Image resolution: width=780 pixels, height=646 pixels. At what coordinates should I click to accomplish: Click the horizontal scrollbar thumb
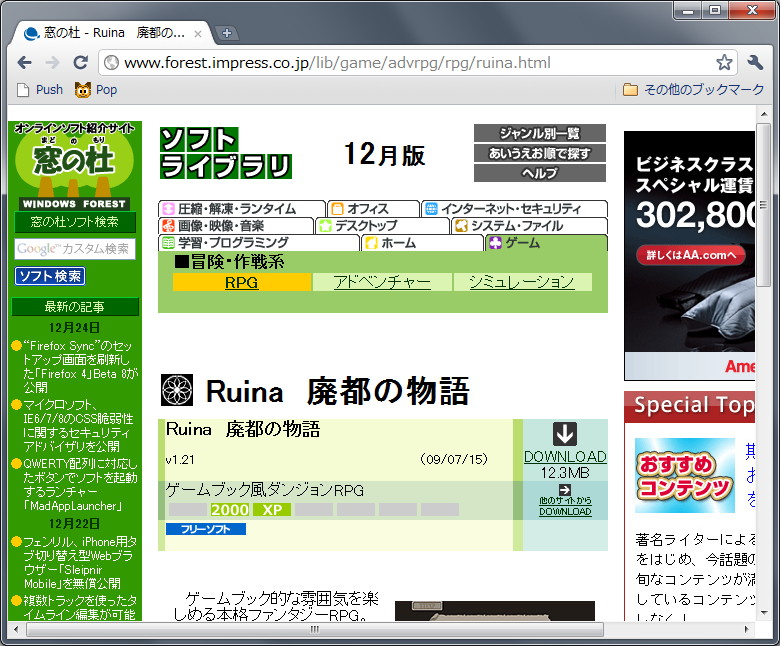315,629
